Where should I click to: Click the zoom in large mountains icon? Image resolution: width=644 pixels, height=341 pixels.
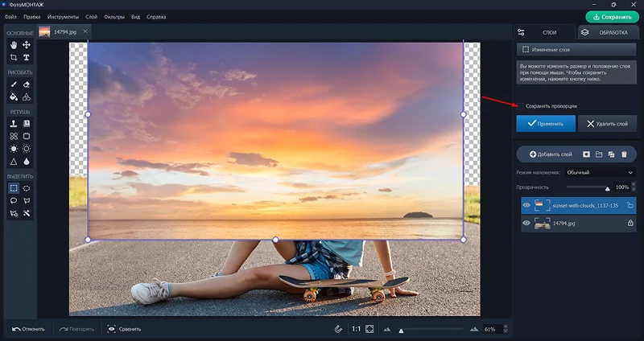coord(474,329)
